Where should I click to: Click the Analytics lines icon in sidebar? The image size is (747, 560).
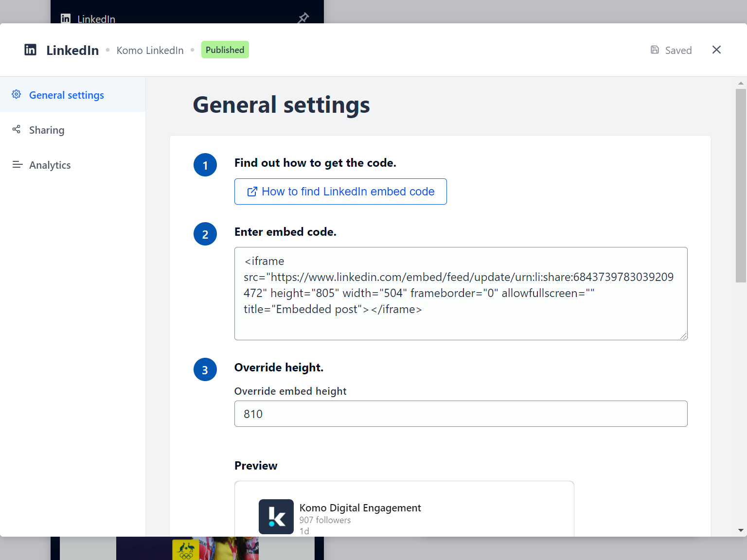pos(18,164)
